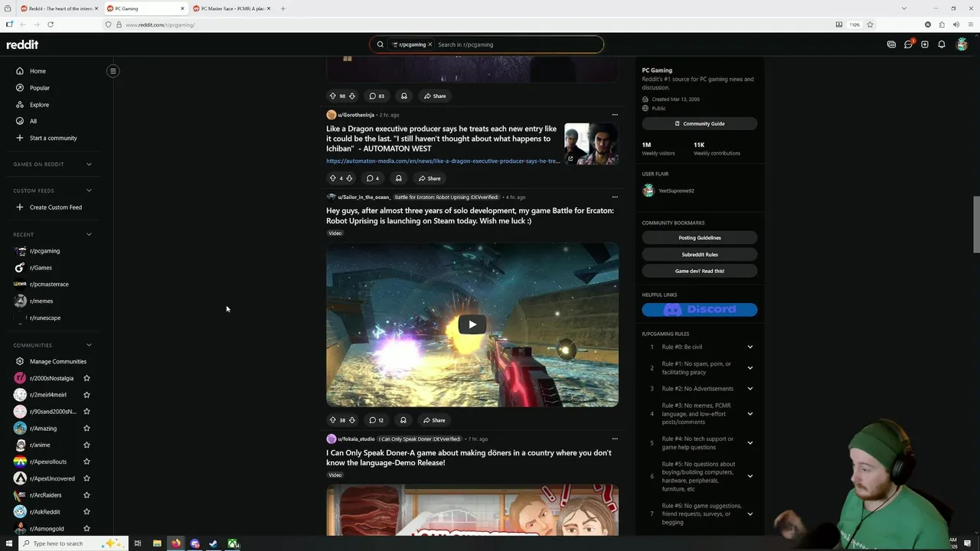Expand Rule #4 no tech support rule
This screenshot has height=551, width=980.
click(x=750, y=443)
